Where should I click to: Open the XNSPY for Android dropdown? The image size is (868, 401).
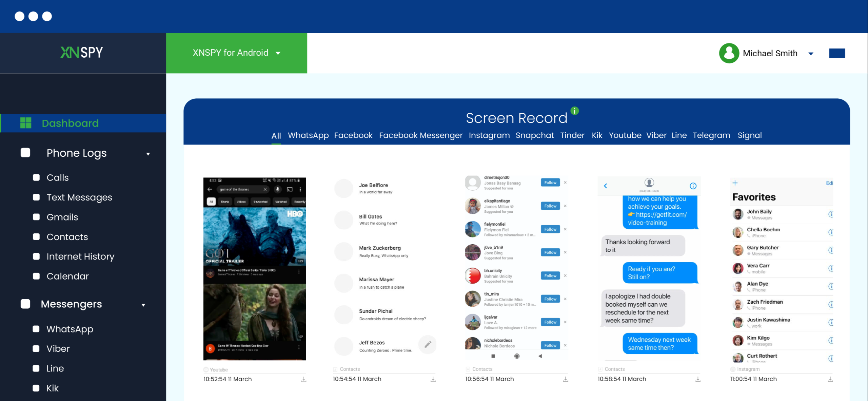point(237,53)
